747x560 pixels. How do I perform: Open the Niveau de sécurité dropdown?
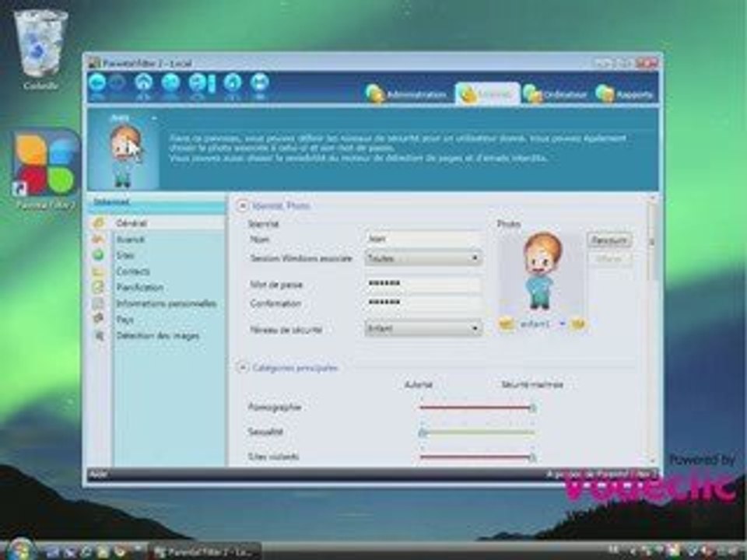423,328
